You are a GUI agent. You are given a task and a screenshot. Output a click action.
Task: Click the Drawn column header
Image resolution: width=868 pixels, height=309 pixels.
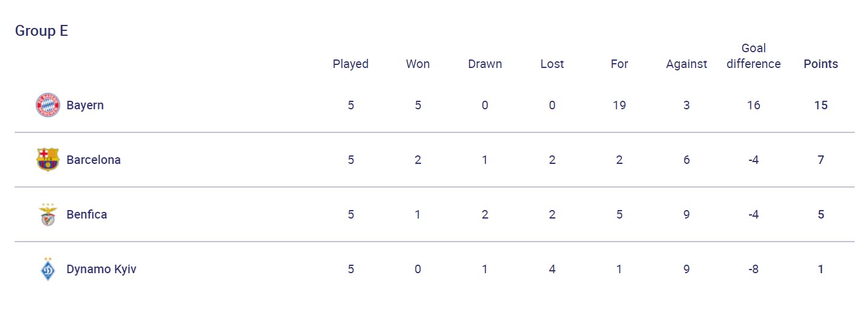[x=485, y=64]
